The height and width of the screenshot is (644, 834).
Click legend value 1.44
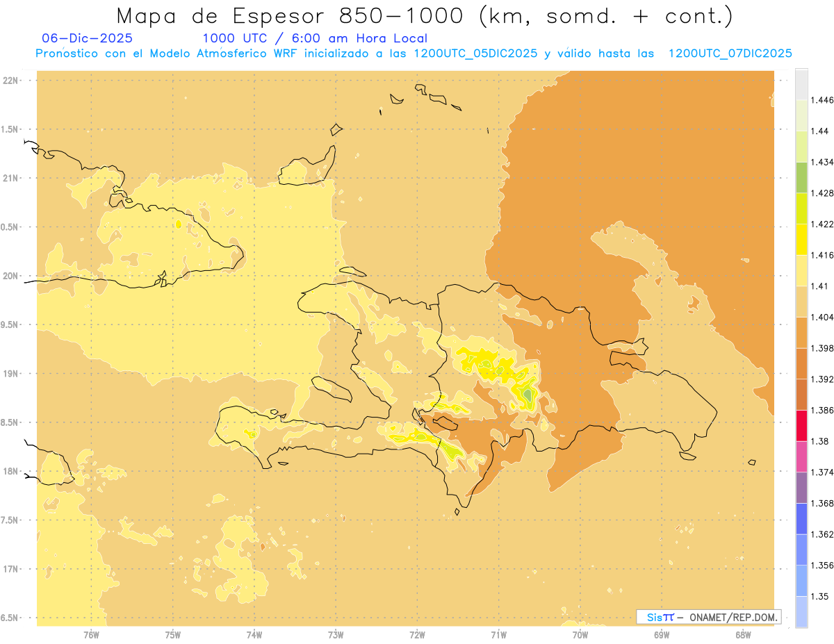click(820, 131)
